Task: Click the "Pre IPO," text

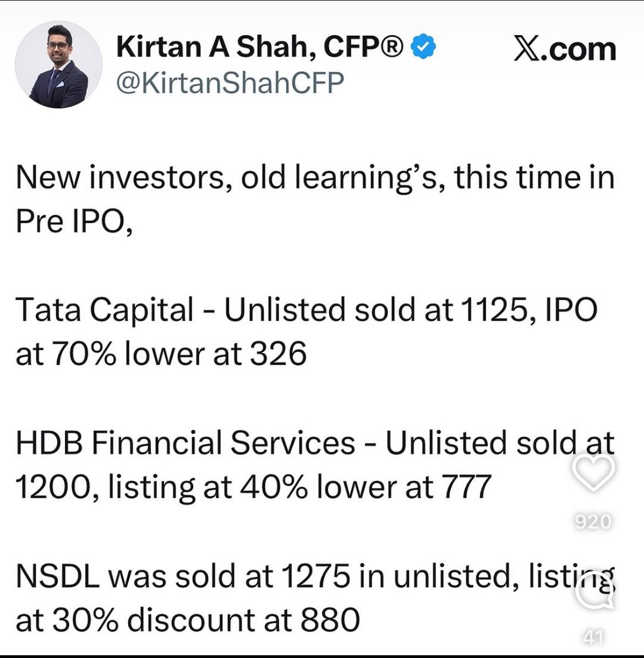Action: pyautogui.click(x=74, y=221)
